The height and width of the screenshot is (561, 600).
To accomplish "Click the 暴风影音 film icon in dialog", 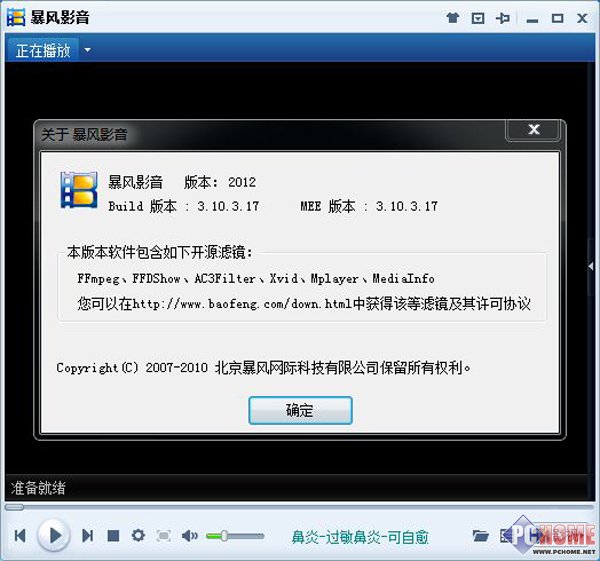I will pyautogui.click(x=79, y=190).
